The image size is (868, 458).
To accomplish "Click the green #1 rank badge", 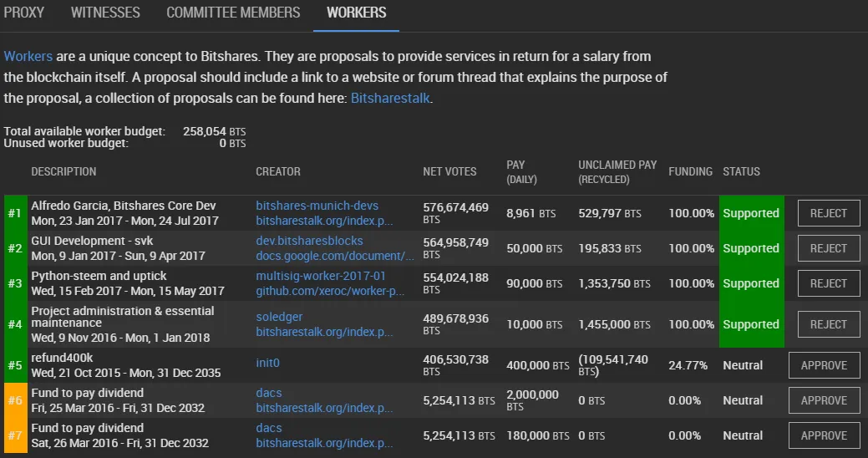I will [15, 213].
